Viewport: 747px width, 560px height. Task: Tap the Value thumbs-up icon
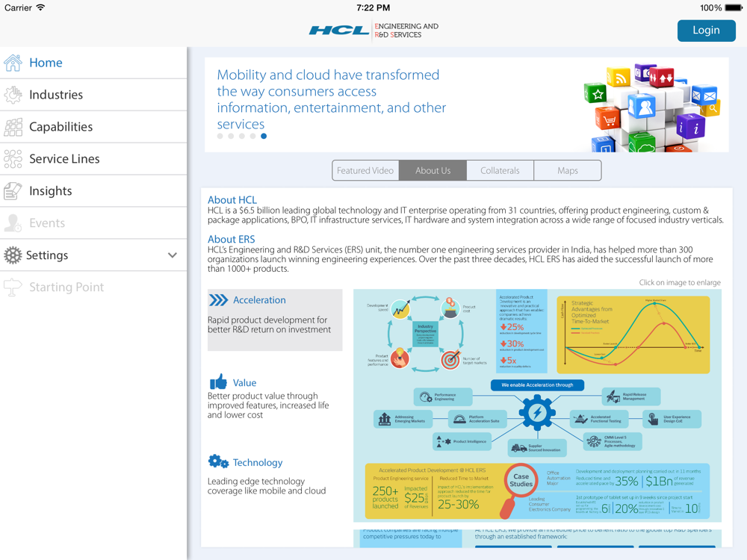[218, 382]
